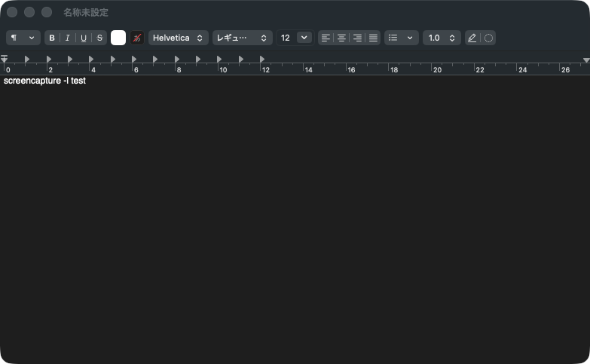Click the font size field showing 12
The width and height of the screenshot is (590, 364).
[286, 38]
